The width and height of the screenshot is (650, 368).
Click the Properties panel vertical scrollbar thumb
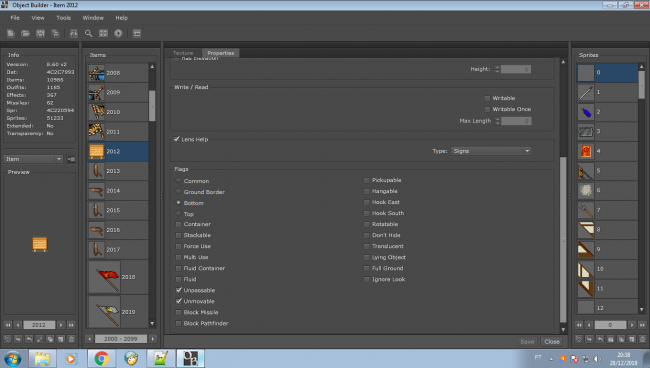tap(563, 239)
